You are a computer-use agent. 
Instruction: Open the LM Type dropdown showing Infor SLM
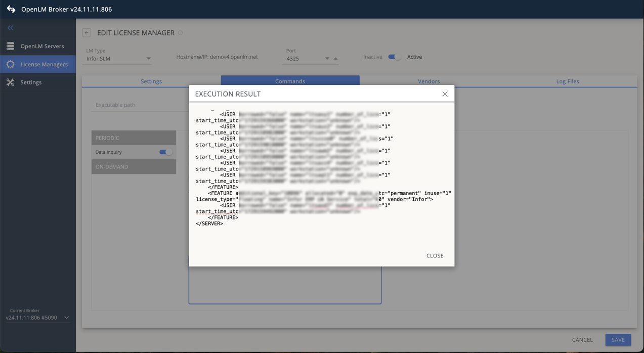tap(149, 58)
